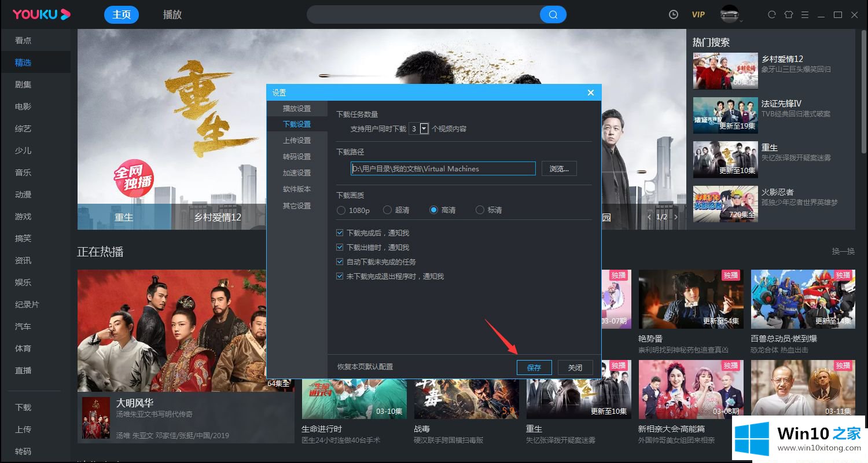The width and height of the screenshot is (868, 463).
Task: Click the 战毒 video title
Action: tap(422, 429)
